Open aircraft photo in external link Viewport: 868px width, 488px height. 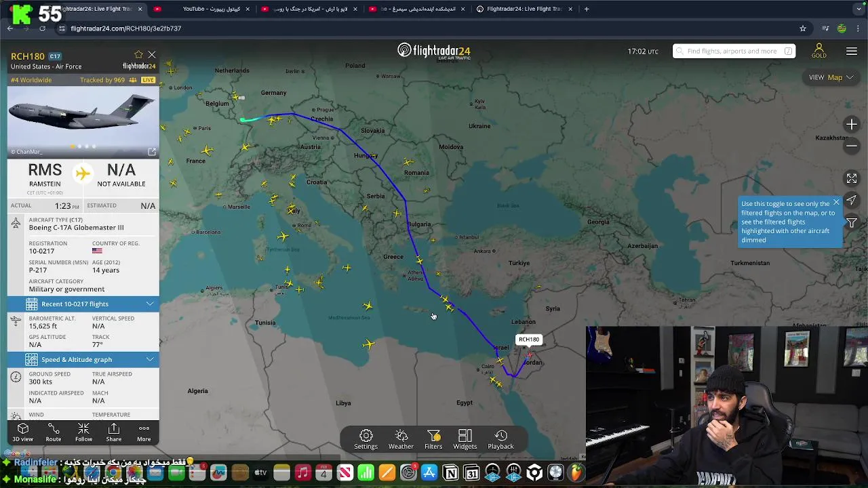(152, 152)
